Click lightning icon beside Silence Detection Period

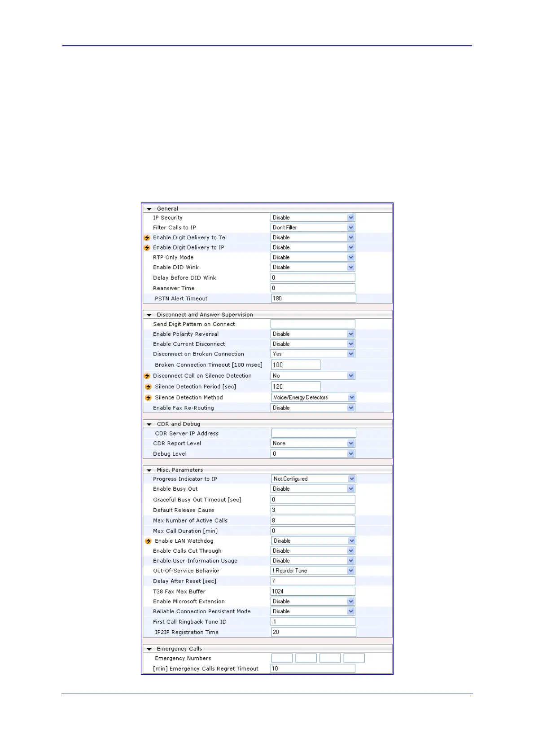click(x=148, y=387)
